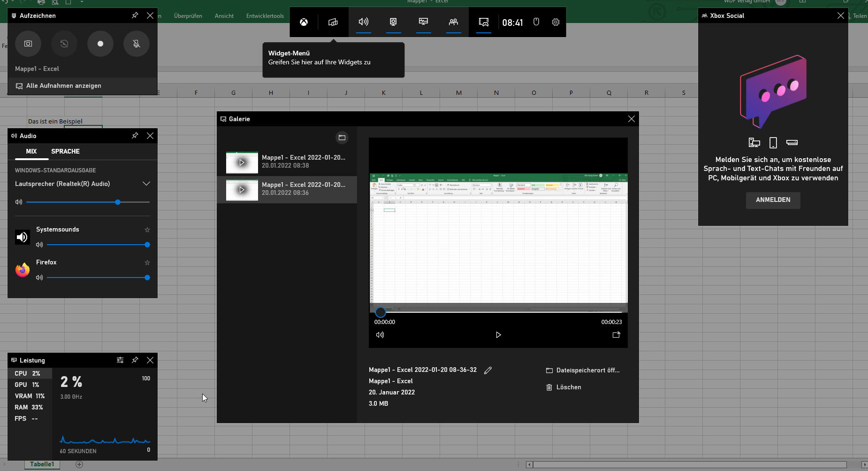
Task: Close the Xbox Social widget
Action: pos(841,15)
